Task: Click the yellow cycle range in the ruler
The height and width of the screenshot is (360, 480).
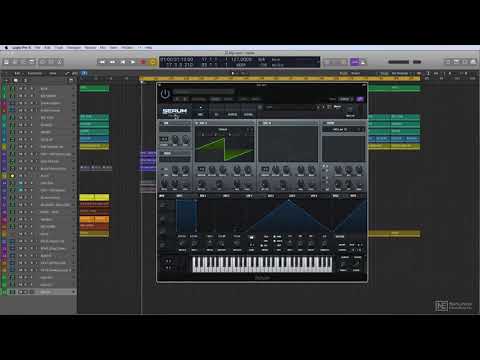Action: (279, 78)
